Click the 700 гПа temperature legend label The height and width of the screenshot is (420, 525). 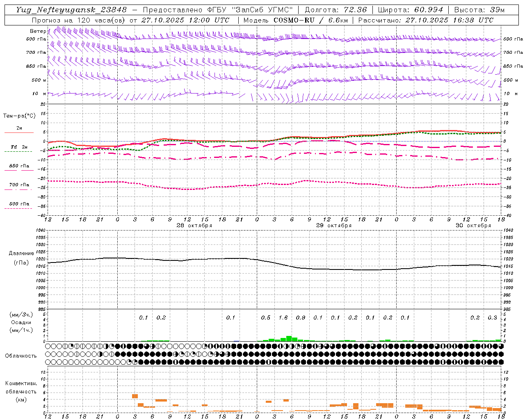point(19,185)
